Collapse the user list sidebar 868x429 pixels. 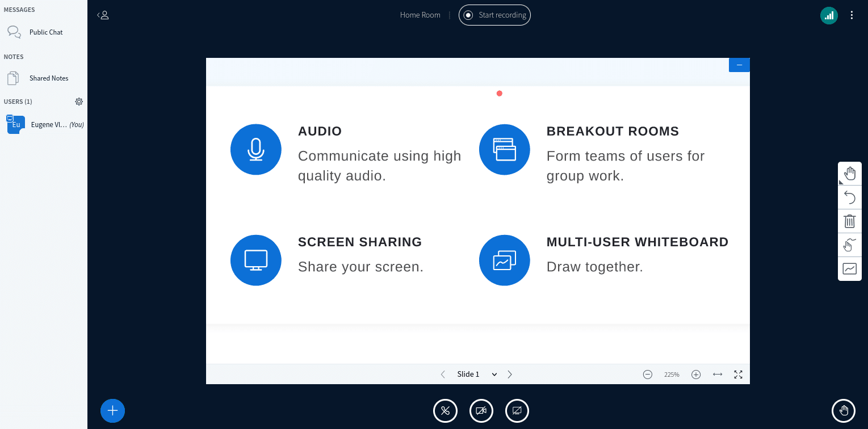(x=103, y=15)
